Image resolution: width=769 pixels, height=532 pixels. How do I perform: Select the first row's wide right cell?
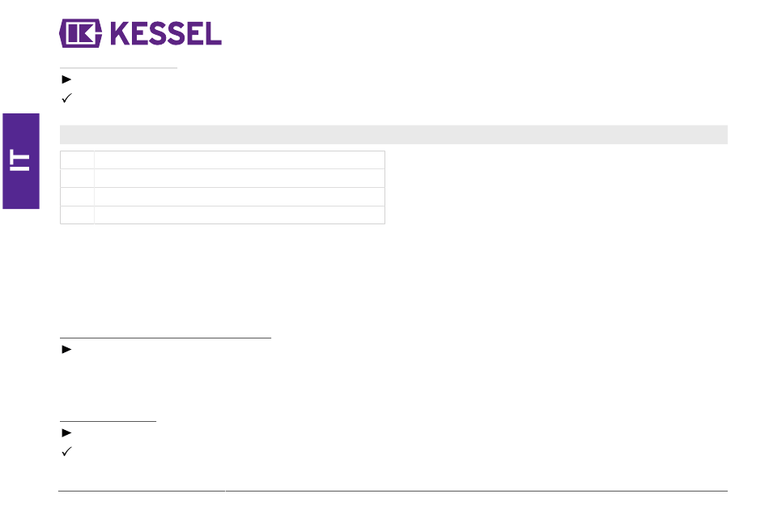pyautogui.click(x=240, y=160)
